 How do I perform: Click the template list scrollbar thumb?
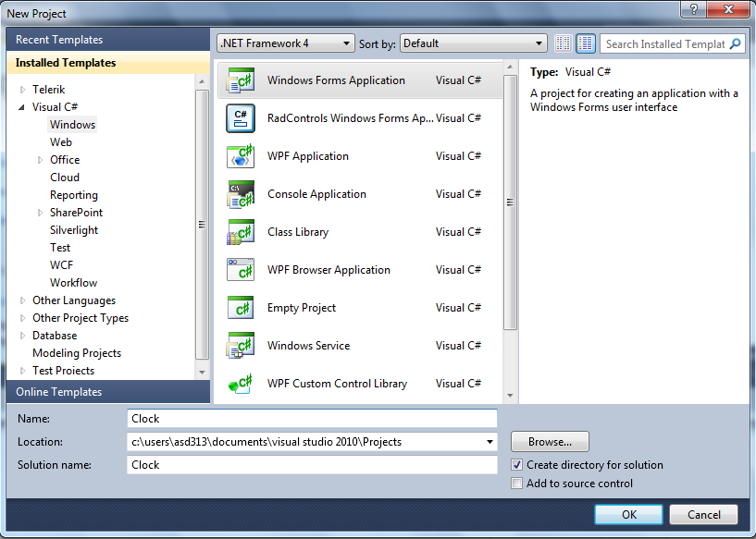[510, 202]
